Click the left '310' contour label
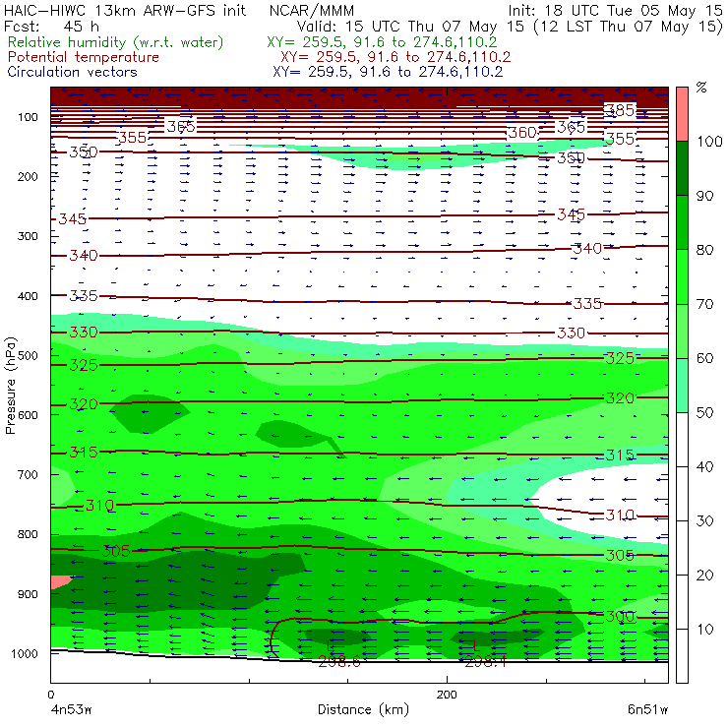Screen dimensions: 728x728 tap(99, 505)
